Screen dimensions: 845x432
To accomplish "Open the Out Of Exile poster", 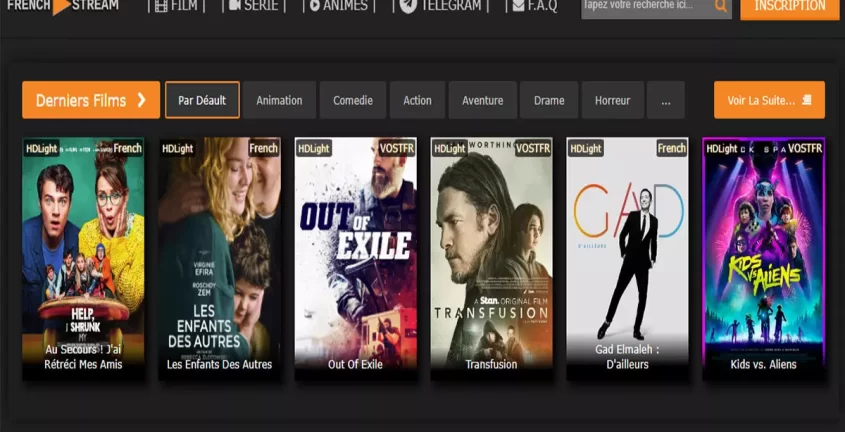I will point(355,259).
